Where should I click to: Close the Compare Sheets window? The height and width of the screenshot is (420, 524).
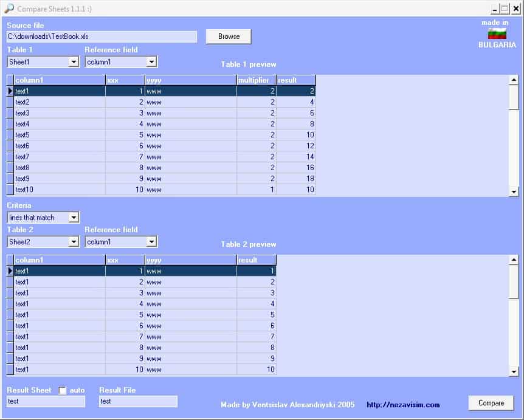515,9
